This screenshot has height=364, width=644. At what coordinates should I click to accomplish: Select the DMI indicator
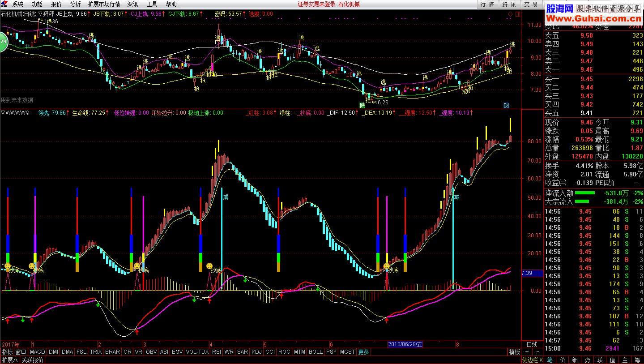tap(54, 352)
